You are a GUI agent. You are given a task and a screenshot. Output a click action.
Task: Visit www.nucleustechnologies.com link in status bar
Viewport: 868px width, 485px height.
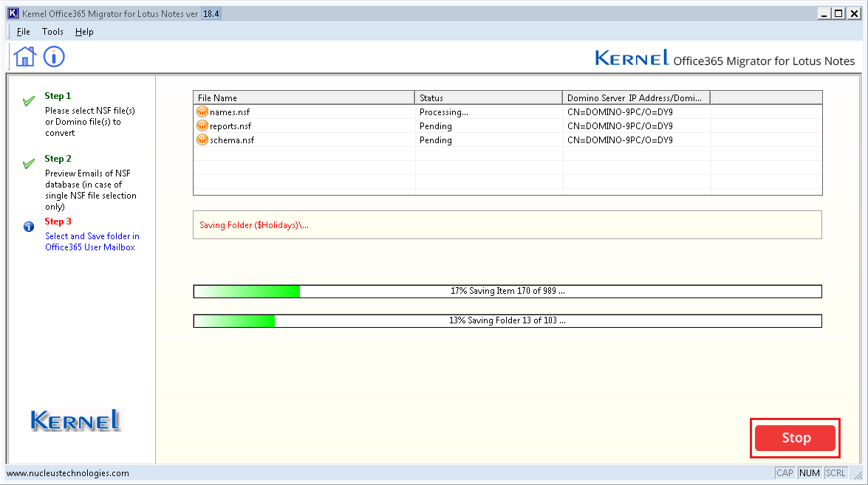pyautogui.click(x=67, y=473)
